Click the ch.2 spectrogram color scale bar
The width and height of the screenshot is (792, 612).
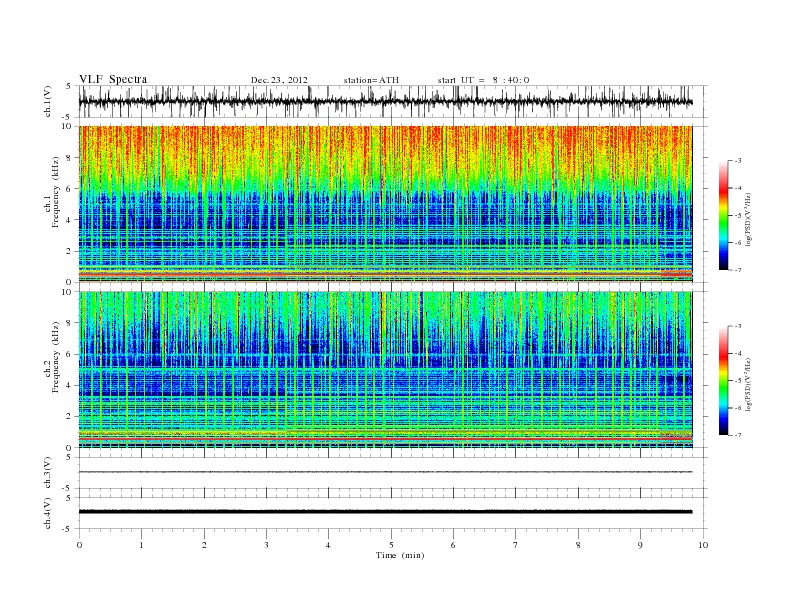click(724, 380)
